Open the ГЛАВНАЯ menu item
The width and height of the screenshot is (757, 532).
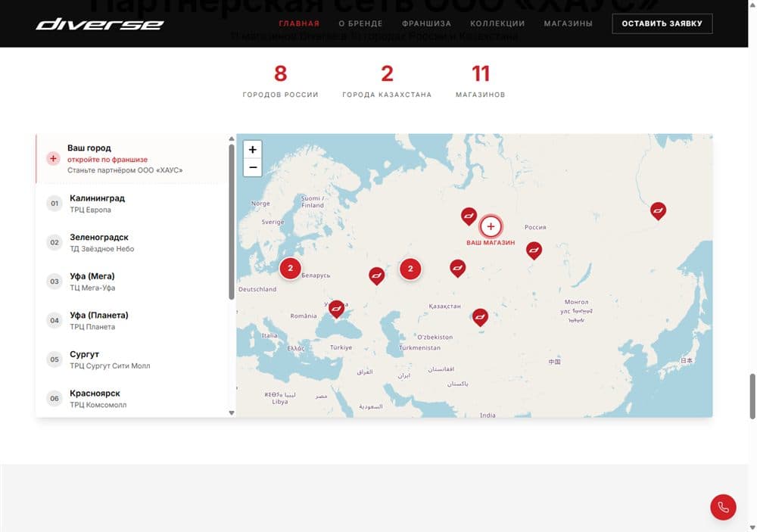coord(299,23)
